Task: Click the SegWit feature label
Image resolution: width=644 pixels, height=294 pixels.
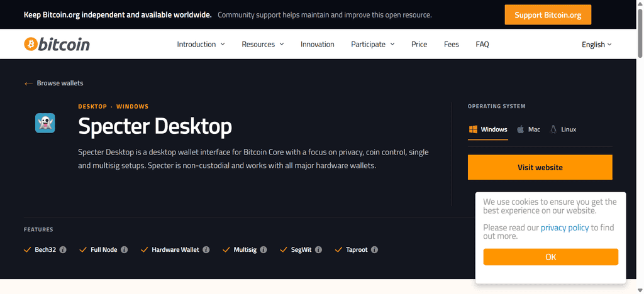Action: point(301,250)
